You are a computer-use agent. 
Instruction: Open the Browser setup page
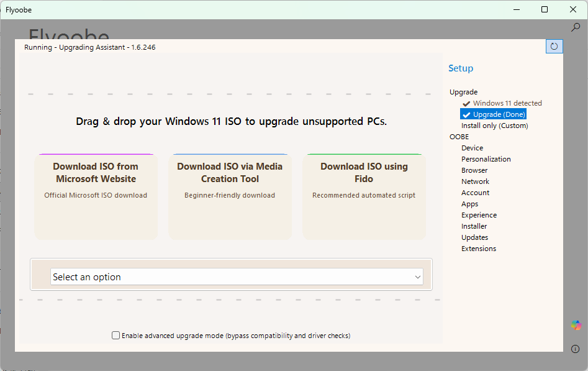click(474, 170)
